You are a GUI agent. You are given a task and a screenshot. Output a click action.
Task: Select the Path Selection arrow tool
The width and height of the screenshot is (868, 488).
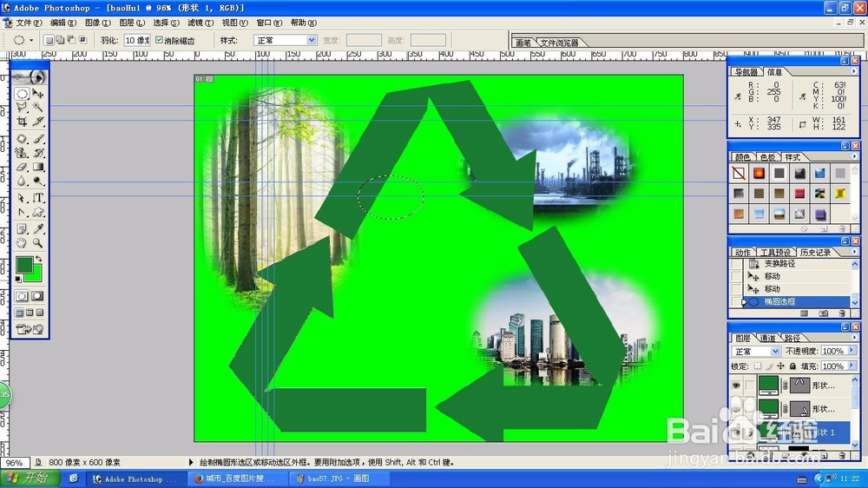point(22,198)
